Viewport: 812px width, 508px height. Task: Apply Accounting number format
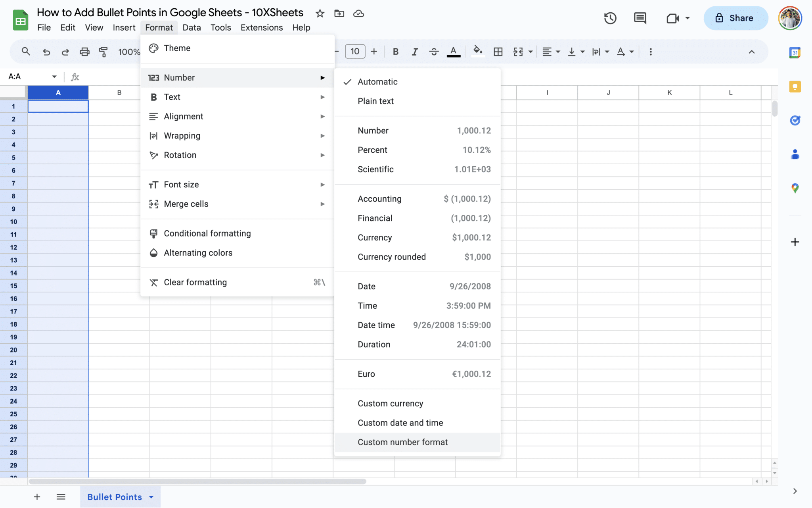pyautogui.click(x=417, y=199)
